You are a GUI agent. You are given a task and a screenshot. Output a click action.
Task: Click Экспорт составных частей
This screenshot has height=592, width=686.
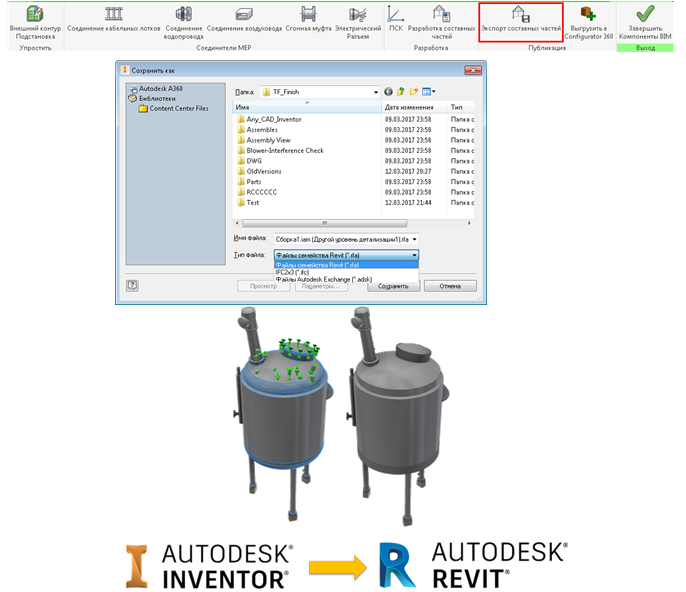click(521, 22)
